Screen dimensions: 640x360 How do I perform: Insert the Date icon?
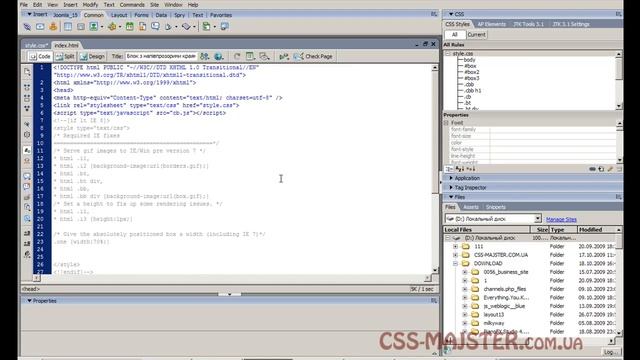tap(130, 27)
